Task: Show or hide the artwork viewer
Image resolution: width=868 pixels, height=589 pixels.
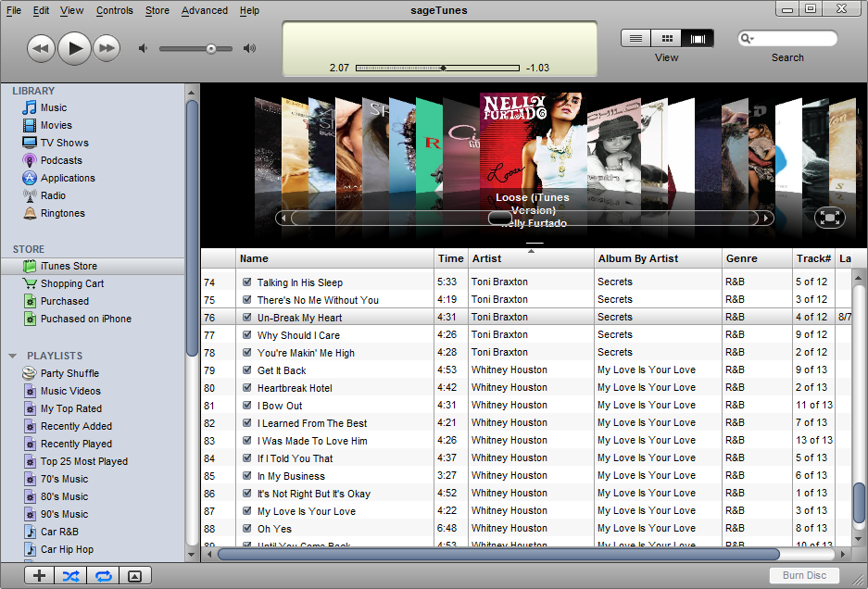Action: 135,576
